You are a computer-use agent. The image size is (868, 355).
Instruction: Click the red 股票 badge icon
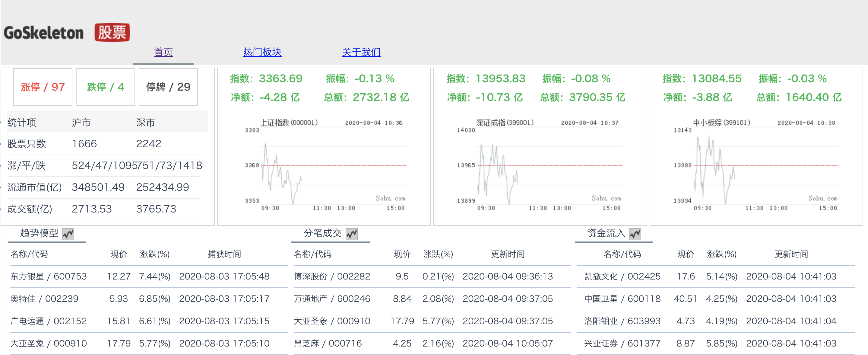pyautogui.click(x=112, y=32)
